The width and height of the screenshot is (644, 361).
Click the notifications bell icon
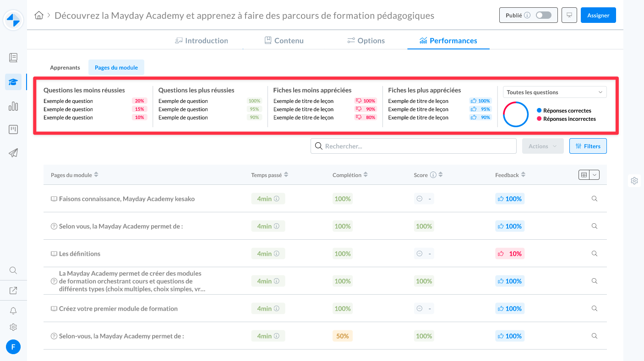(13, 311)
